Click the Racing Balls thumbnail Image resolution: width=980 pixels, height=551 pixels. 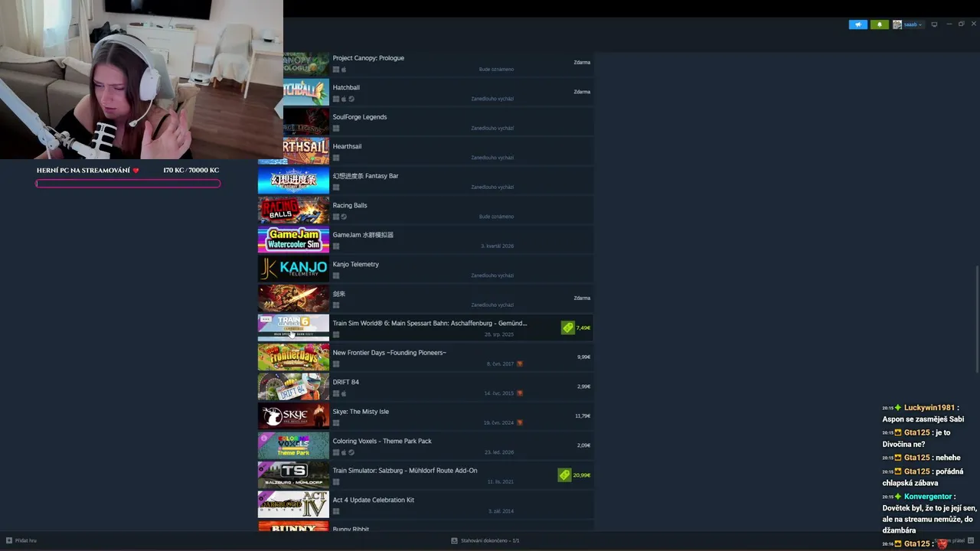pyautogui.click(x=293, y=210)
